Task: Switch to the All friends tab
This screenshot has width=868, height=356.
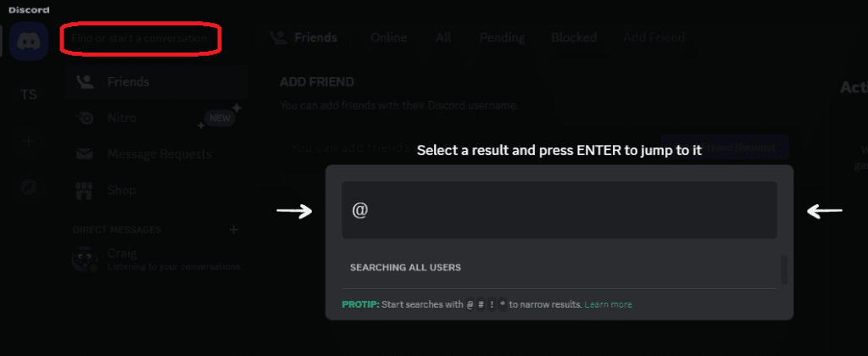Action: (x=443, y=37)
